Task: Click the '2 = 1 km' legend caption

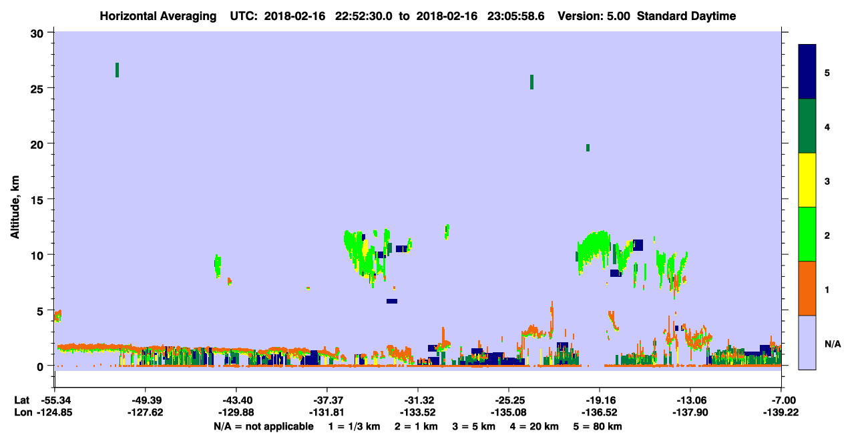Action: (x=415, y=426)
